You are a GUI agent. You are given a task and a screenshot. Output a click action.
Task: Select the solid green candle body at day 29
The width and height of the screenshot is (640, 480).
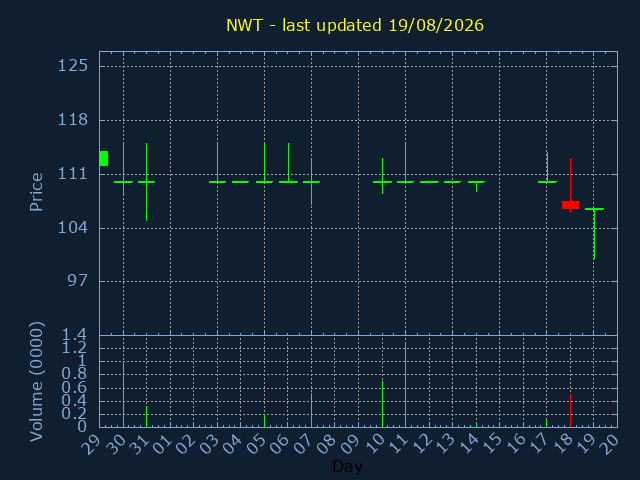point(104,158)
